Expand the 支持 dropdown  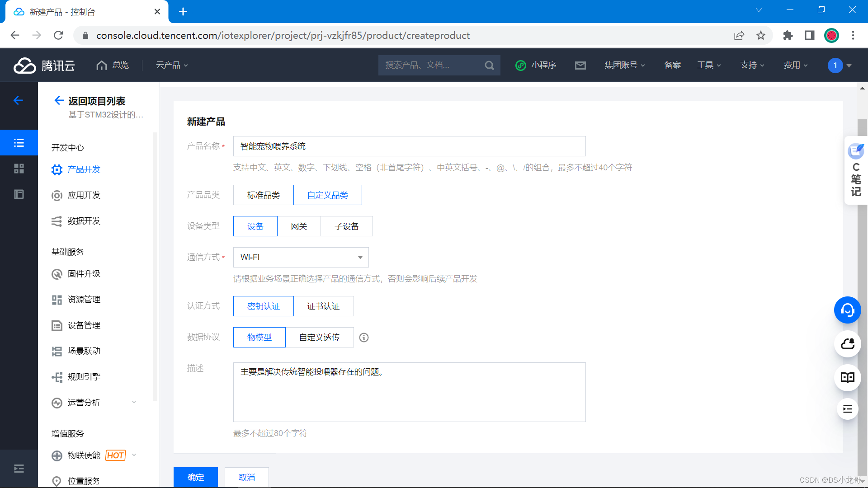point(752,66)
